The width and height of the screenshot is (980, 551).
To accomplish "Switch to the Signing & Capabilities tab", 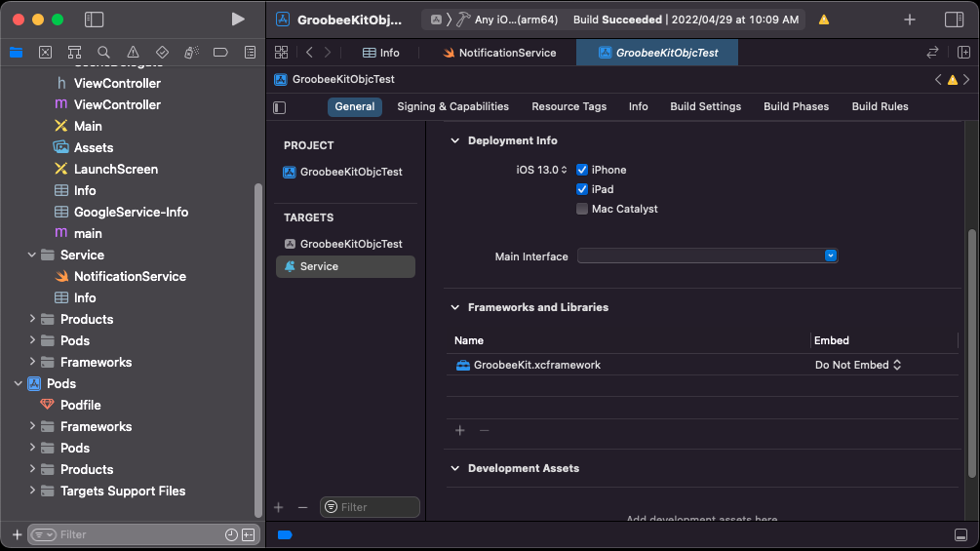I will (x=453, y=107).
